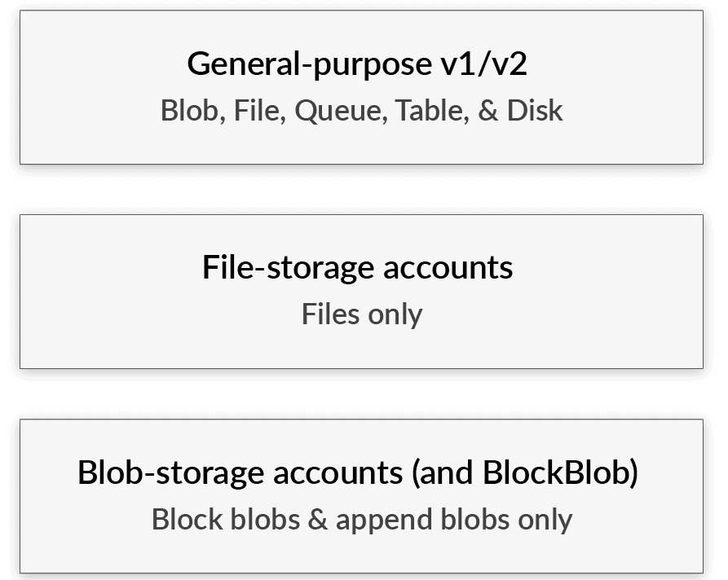Click the word "Blob-storage" in the bottom heading
The image size is (728, 580).
click(165, 472)
